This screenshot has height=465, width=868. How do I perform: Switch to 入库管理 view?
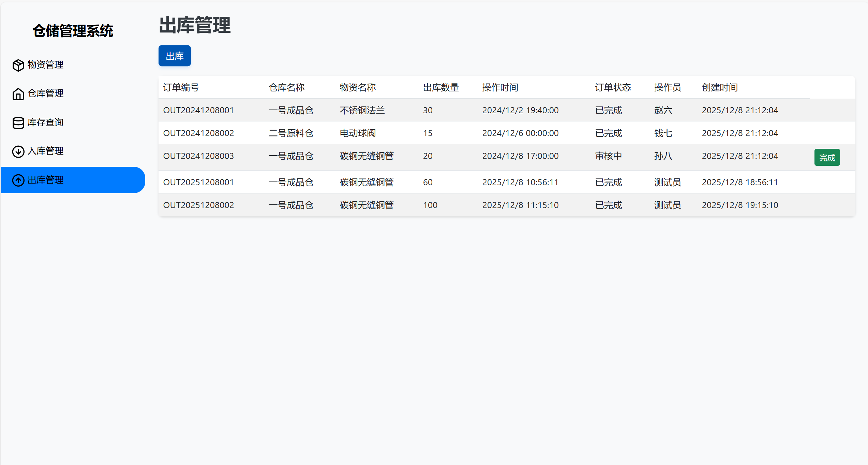click(45, 151)
